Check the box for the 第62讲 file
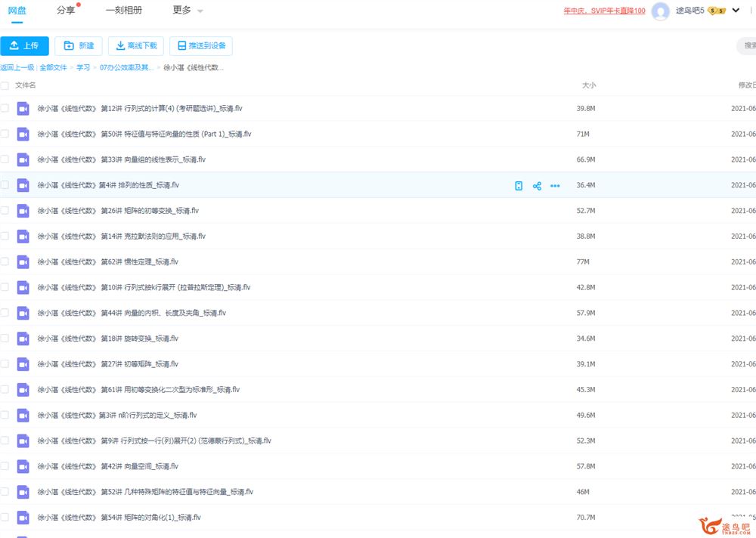Viewport: 756px width, 538px height. point(5,261)
